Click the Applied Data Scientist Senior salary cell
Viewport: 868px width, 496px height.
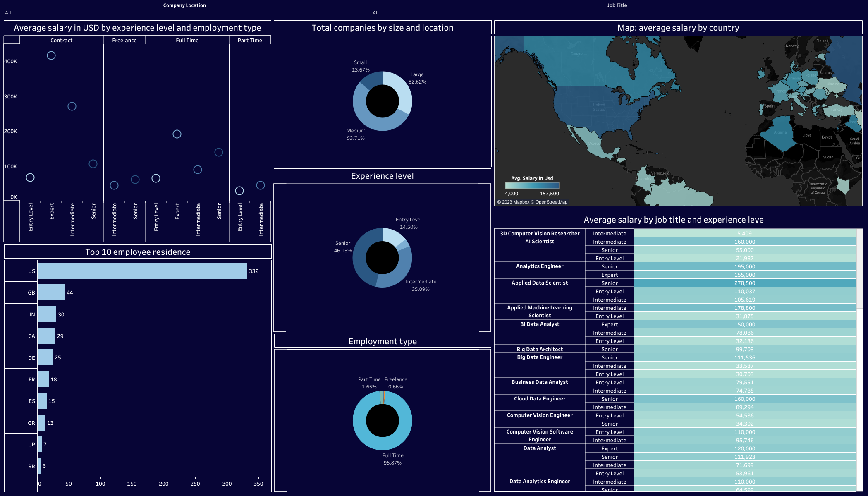744,283
